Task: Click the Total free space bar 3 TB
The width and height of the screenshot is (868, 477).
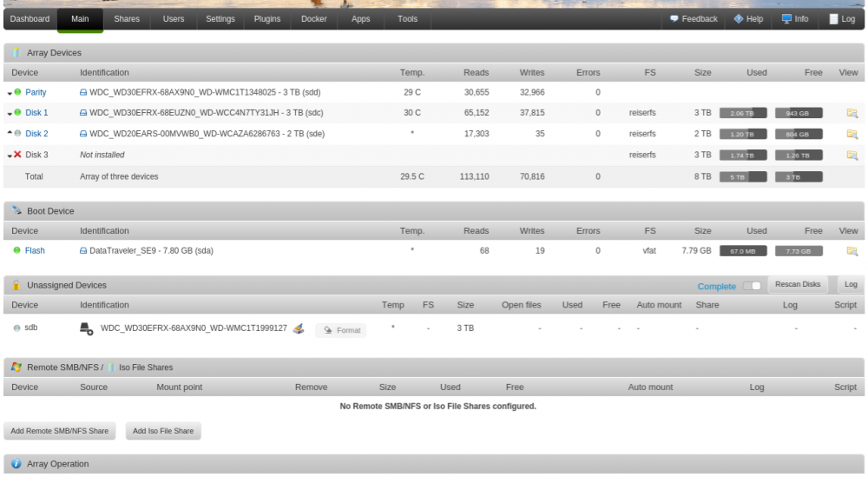Action: point(799,177)
